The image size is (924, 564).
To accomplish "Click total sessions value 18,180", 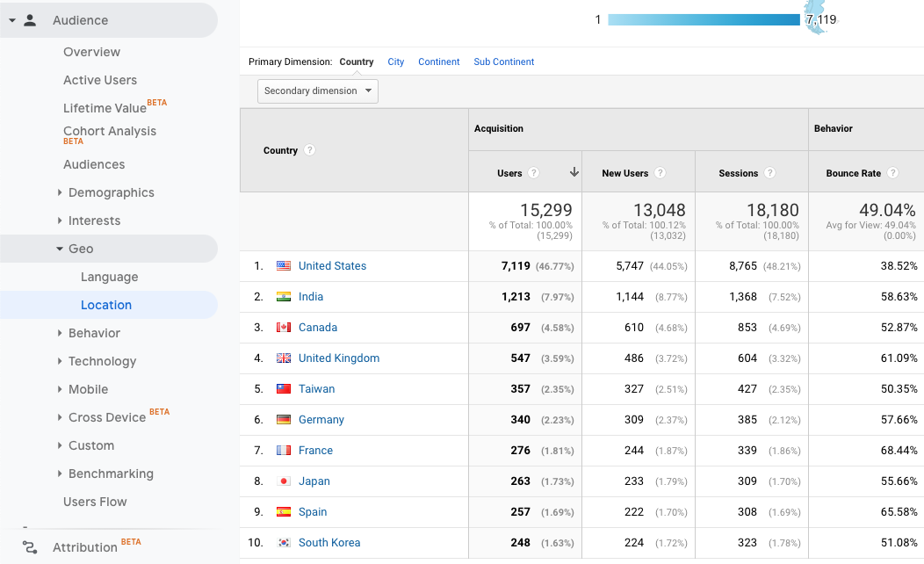I will click(773, 210).
